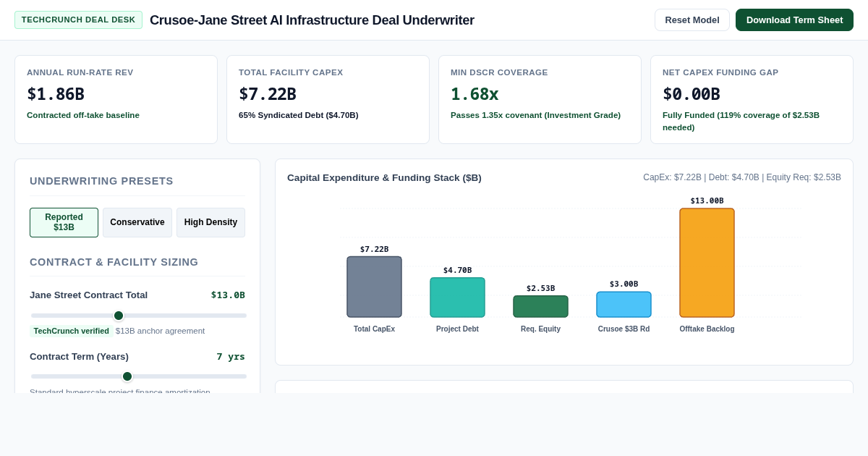The width and height of the screenshot is (868, 456).
Task: Click the 7 yrs contract term value
Action: (x=231, y=356)
